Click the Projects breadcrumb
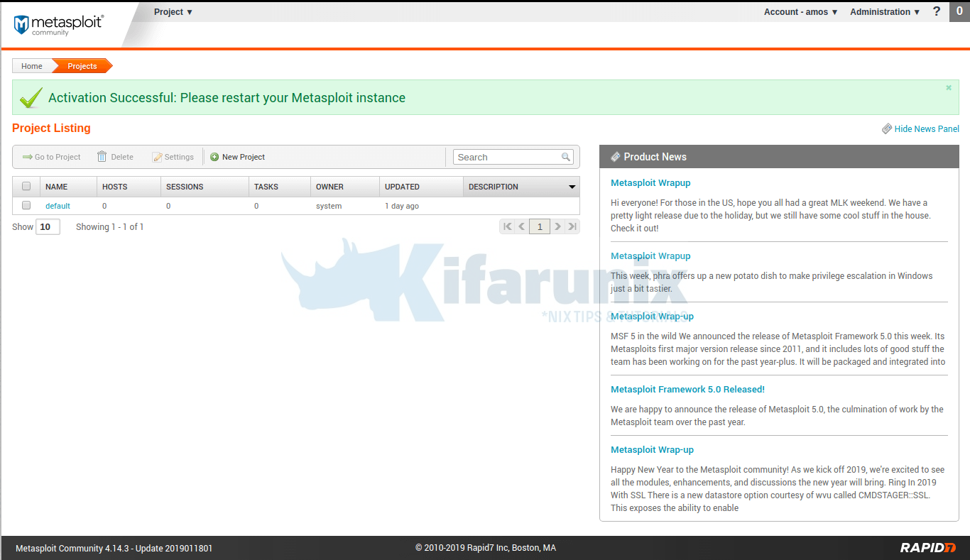 pyautogui.click(x=82, y=66)
